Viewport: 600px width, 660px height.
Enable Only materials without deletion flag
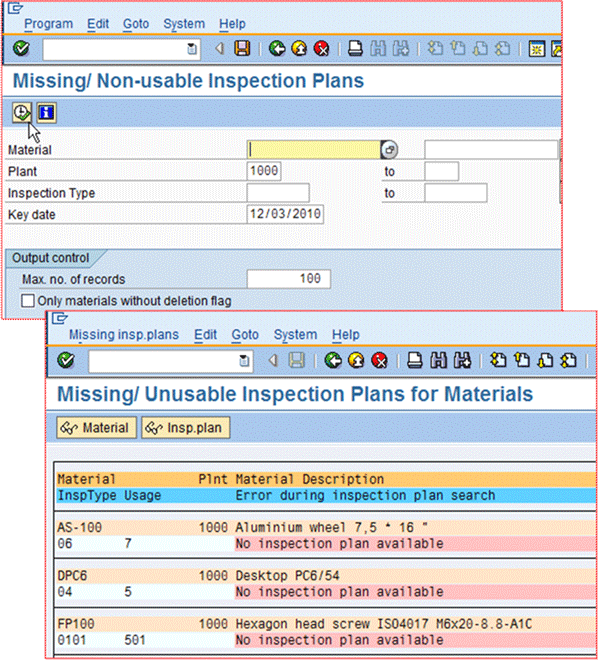28,301
